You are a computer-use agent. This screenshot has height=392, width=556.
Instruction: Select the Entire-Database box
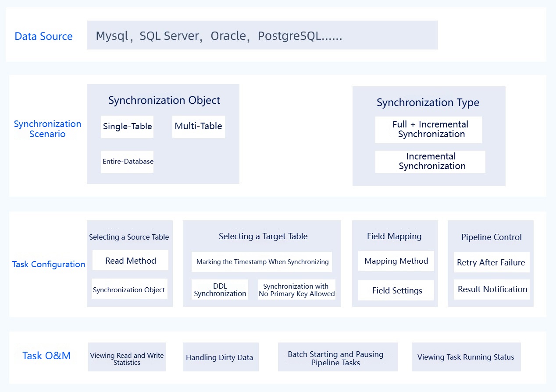pyautogui.click(x=128, y=162)
